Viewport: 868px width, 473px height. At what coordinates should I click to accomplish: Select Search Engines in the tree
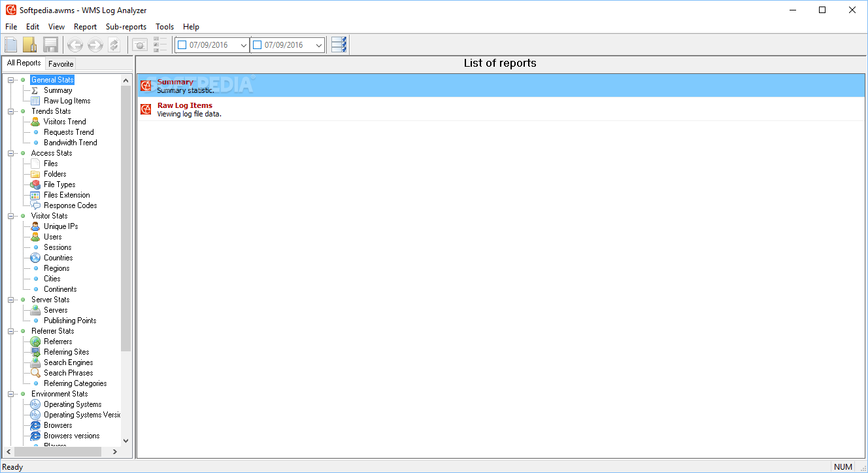click(69, 362)
